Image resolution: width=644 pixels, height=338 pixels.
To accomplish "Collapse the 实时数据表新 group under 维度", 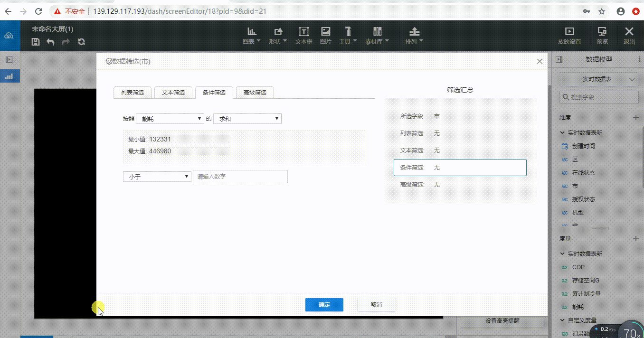I will pos(563,133).
